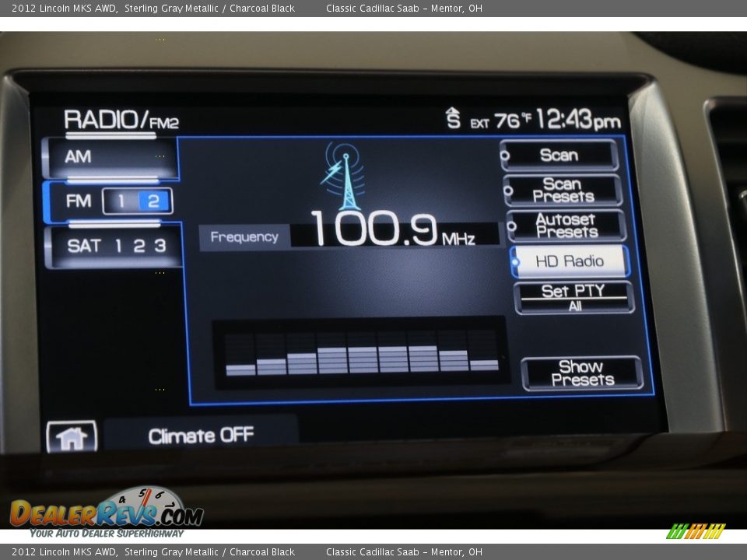747x560 pixels.
Task: Choose SAT bank 3
Action: point(160,246)
